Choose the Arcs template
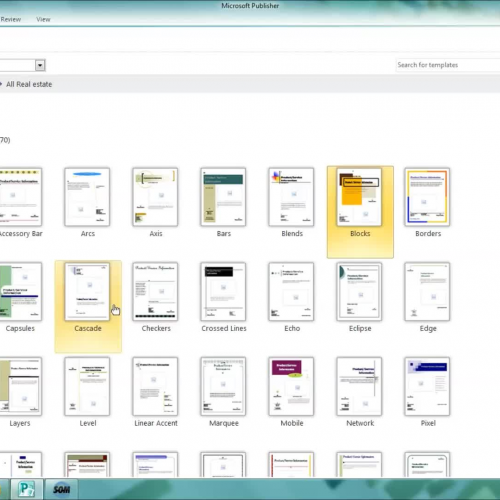 pyautogui.click(x=87, y=197)
